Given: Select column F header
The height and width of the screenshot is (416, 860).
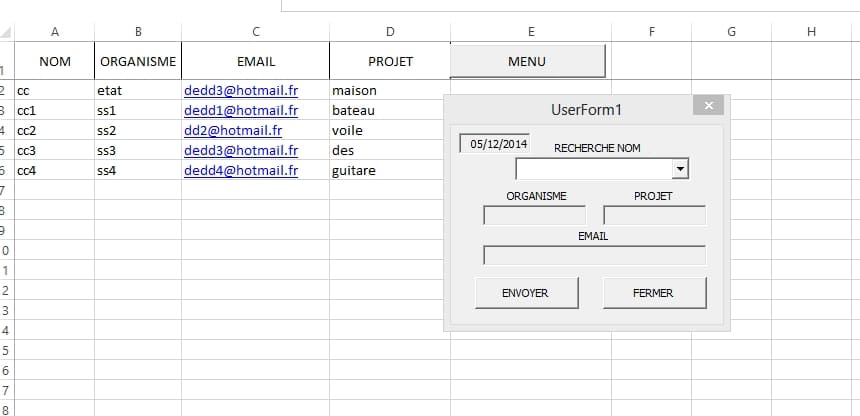Looking at the screenshot, I should tap(651, 32).
